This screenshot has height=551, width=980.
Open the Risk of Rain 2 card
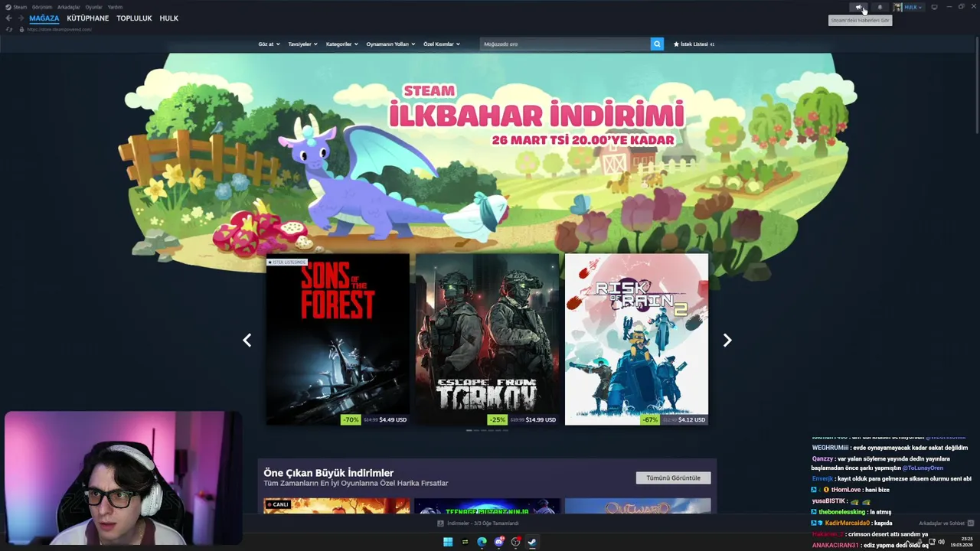point(636,341)
